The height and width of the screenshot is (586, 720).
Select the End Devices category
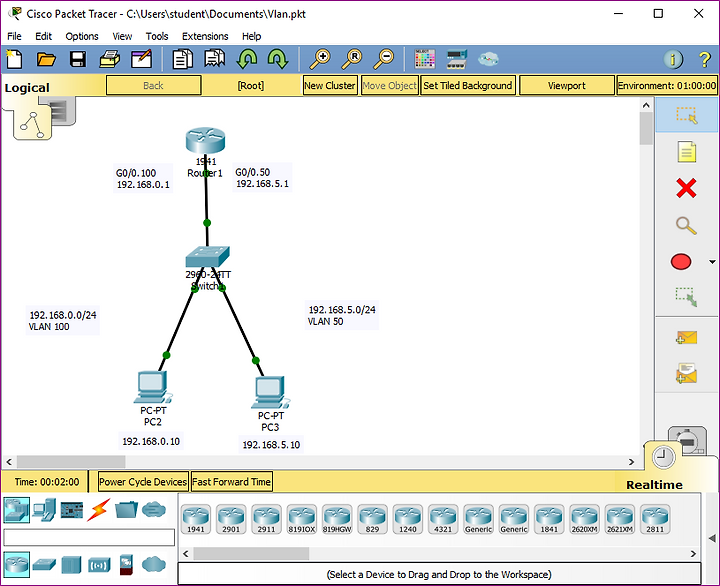[x=45, y=510]
